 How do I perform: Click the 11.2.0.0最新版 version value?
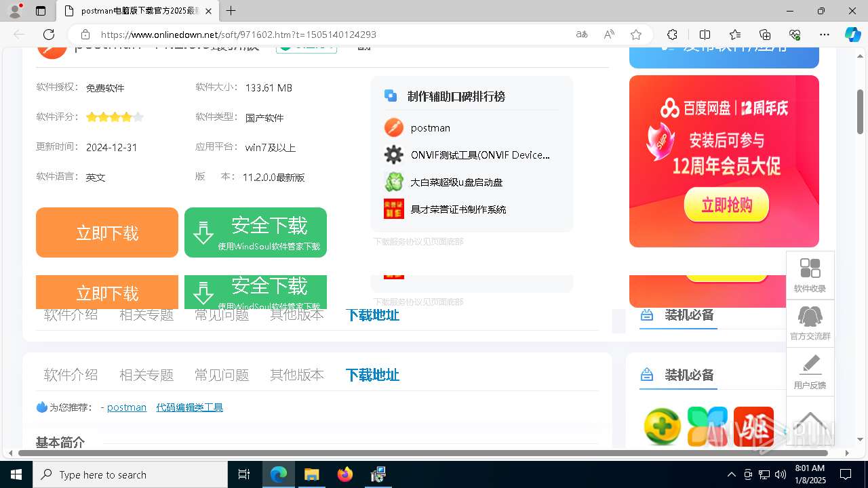pyautogui.click(x=274, y=177)
